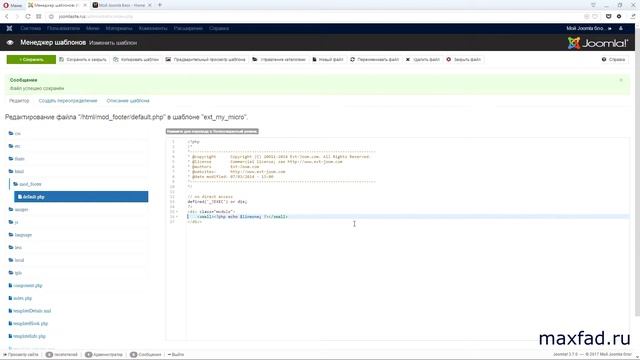Click Закрыть файл button
The image size is (640, 360).
(x=464, y=60)
